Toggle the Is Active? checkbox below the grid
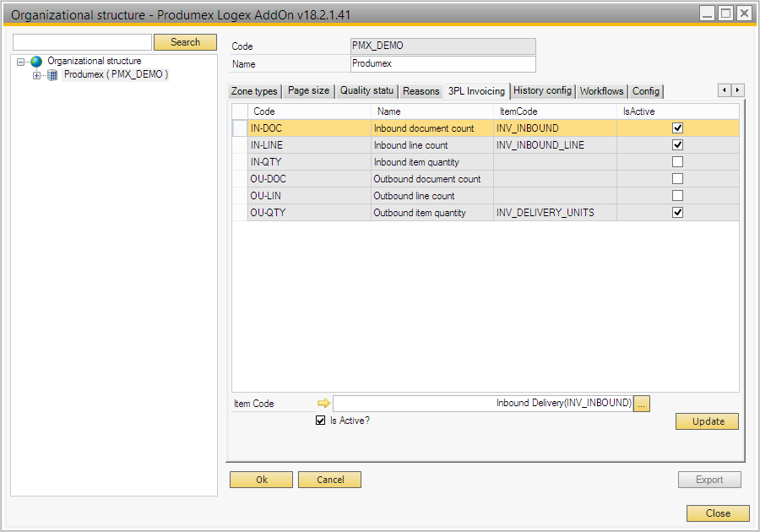The width and height of the screenshot is (760, 532). (x=320, y=421)
